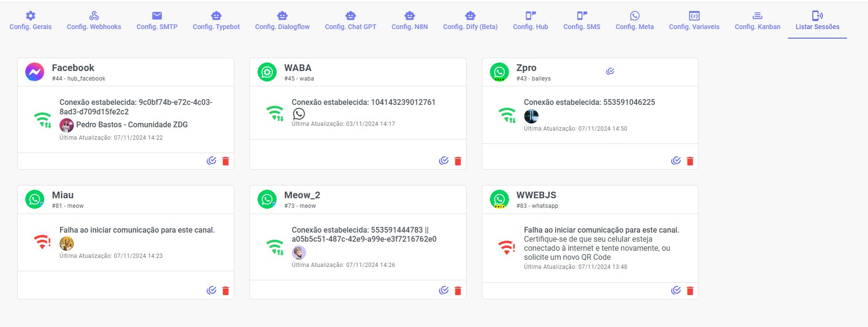Click green wifi status icon on Zpro card

tap(507, 115)
